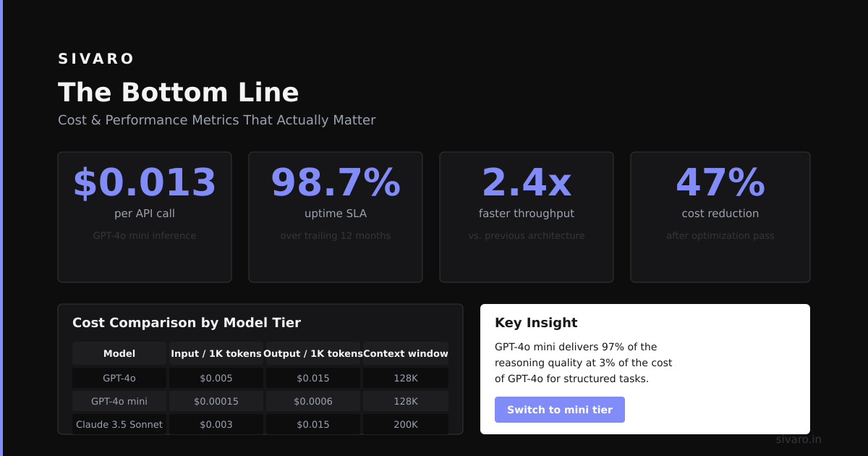Viewport: 868px width, 456px height.
Task: Click the Model column header
Action: tap(119, 353)
